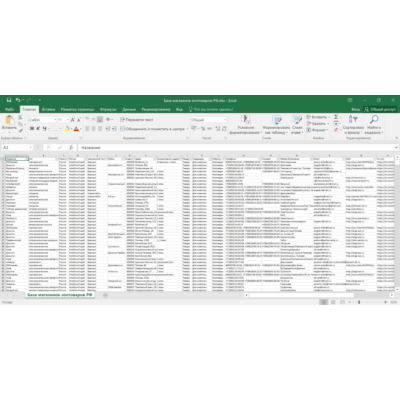The image size is (400, 400).
Task: Click the Paste (Вставить) clipboard icon
Action: [x=9, y=120]
